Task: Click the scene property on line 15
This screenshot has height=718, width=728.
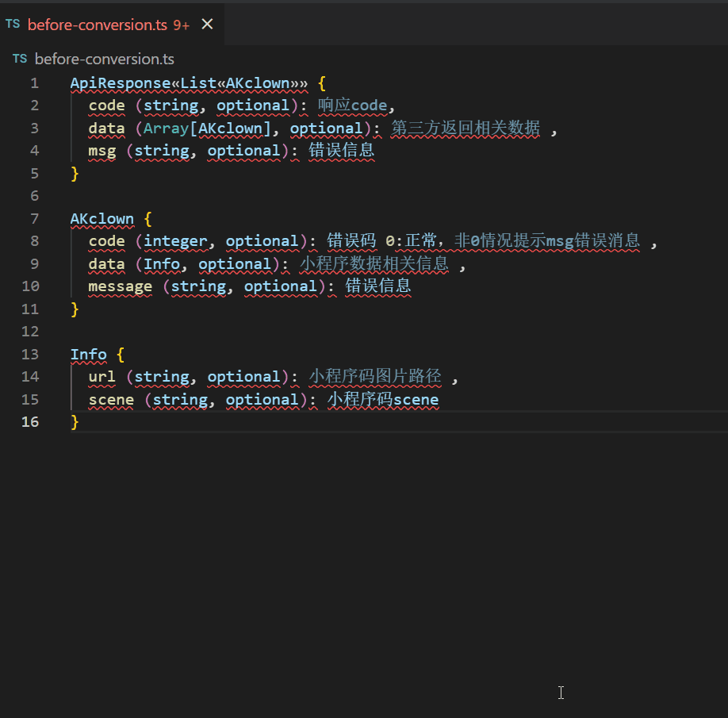Action: pyautogui.click(x=111, y=400)
